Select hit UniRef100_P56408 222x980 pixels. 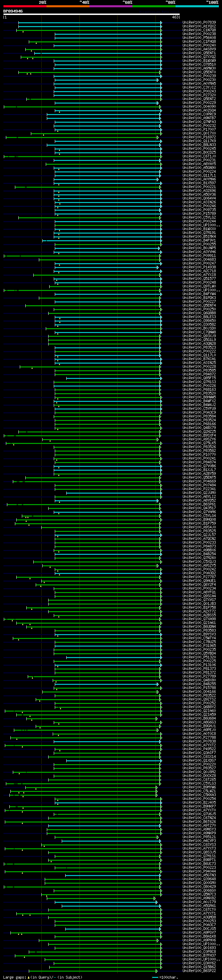pos(199,38)
